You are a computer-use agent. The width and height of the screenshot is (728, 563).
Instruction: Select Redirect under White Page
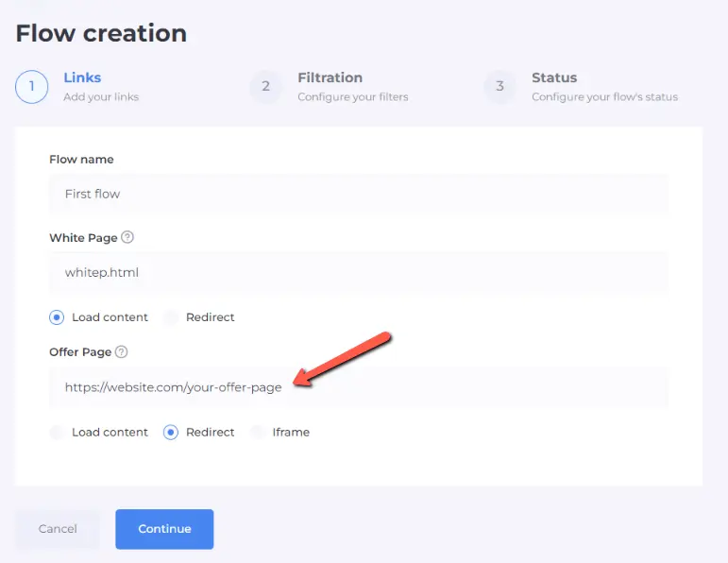[x=171, y=317]
